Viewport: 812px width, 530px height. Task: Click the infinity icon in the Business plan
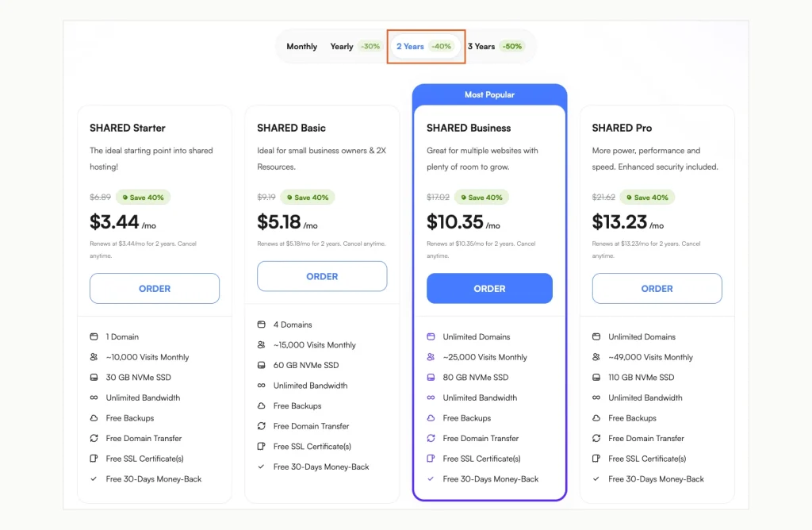tap(431, 397)
